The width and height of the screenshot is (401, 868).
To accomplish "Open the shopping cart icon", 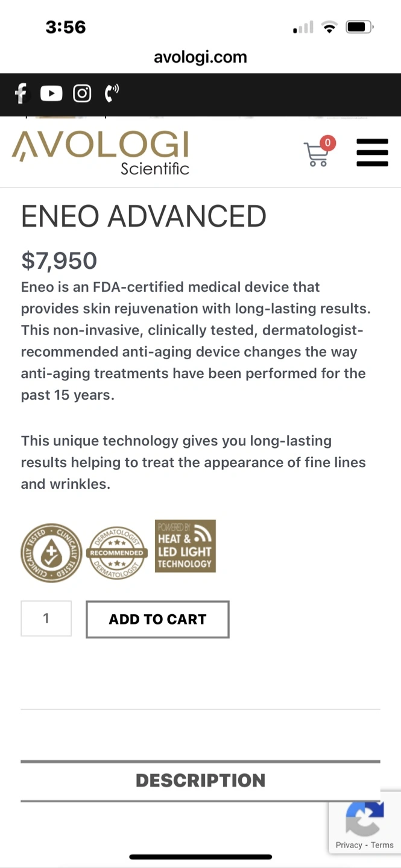I will pos(317,154).
